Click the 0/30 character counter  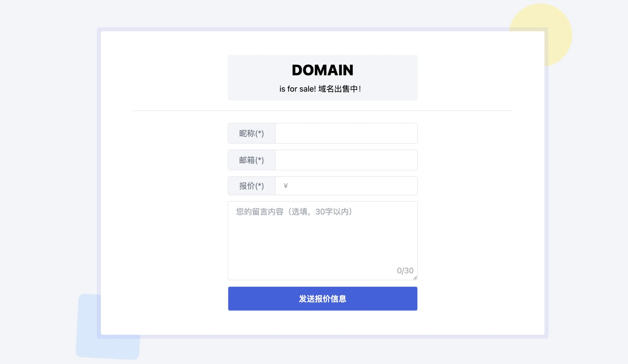point(405,271)
